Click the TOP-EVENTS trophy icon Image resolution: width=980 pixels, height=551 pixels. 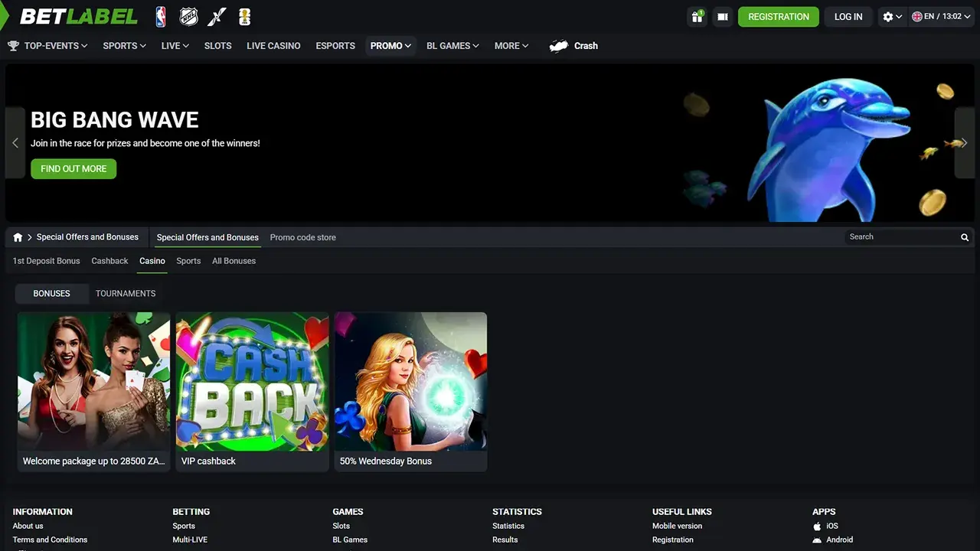click(x=13, y=46)
